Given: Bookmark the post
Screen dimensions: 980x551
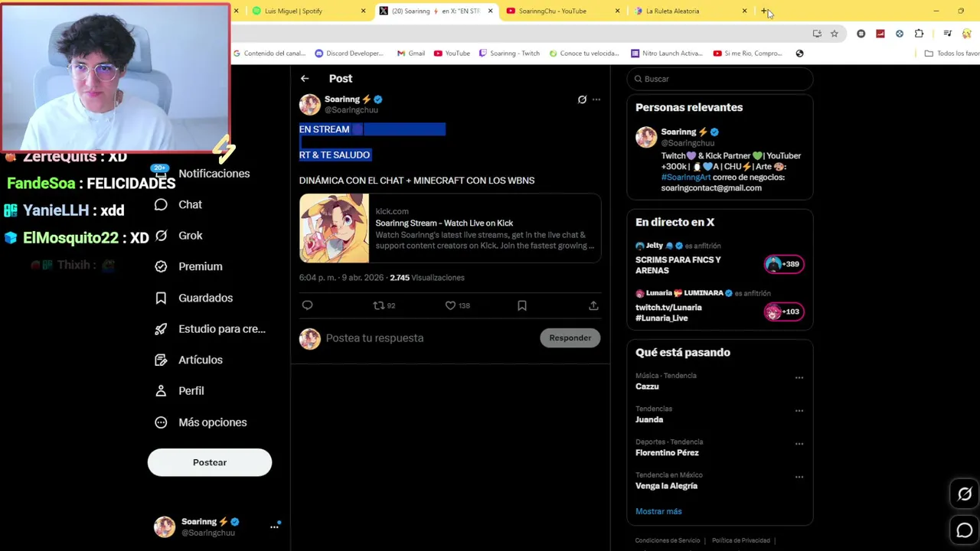Looking at the screenshot, I should click(x=522, y=305).
